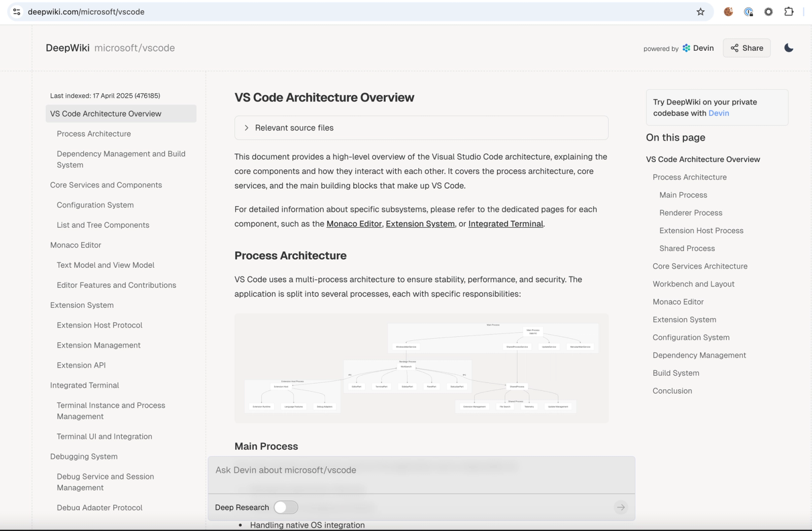Image resolution: width=812 pixels, height=531 pixels.
Task: Open Editor Features and Contributions page
Action: 117,285
